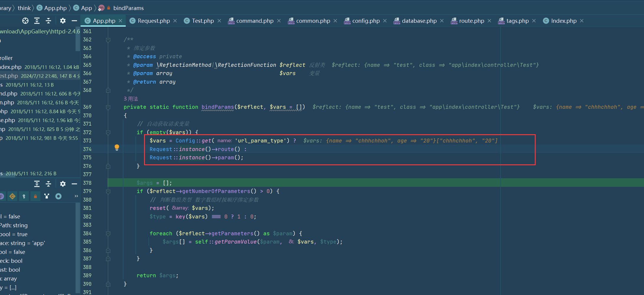644x295 pixels.
Task: Open the config.php tab
Action: tap(366, 21)
